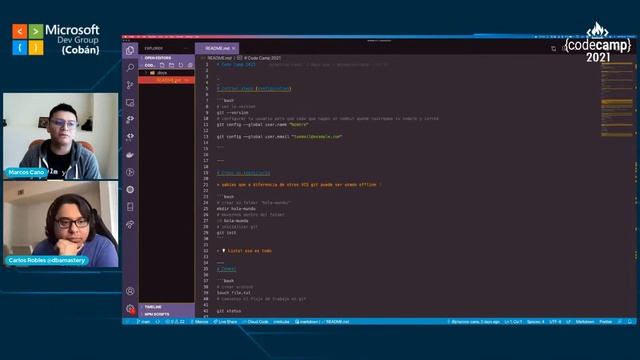Click the Accounts icon in activity bar

pyautogui.click(x=130, y=291)
